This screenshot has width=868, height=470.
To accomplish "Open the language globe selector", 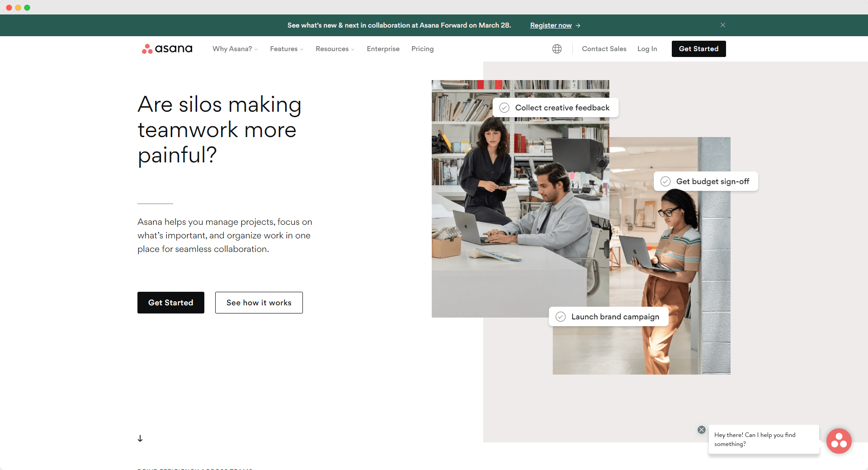I will click(557, 49).
